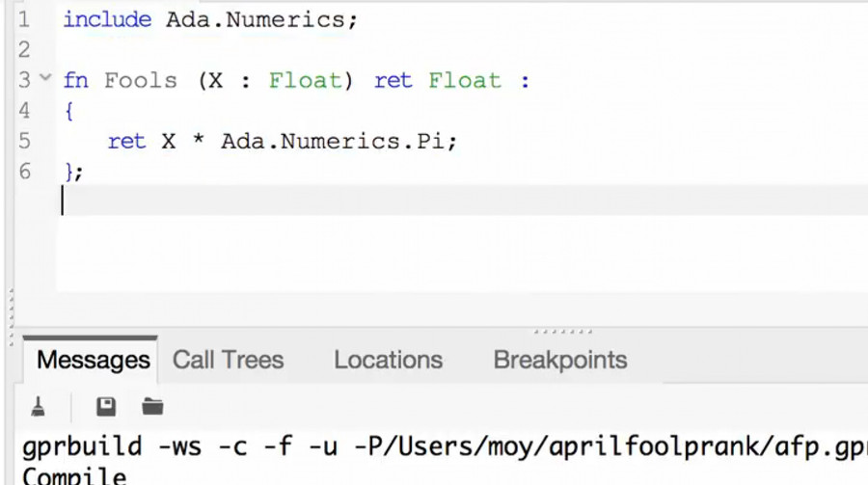The width and height of the screenshot is (868, 485).
Task: Click the gprbuild command line in Messages
Action: pos(445,446)
